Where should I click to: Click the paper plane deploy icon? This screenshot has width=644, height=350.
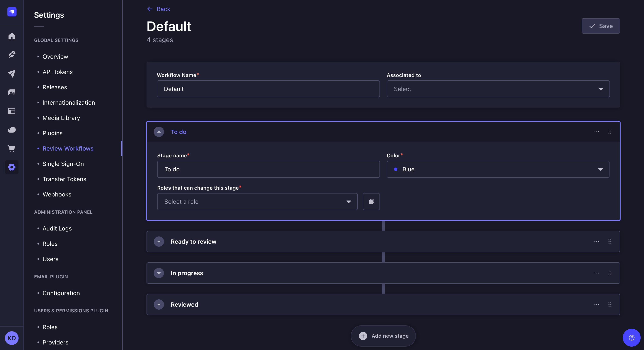12,73
